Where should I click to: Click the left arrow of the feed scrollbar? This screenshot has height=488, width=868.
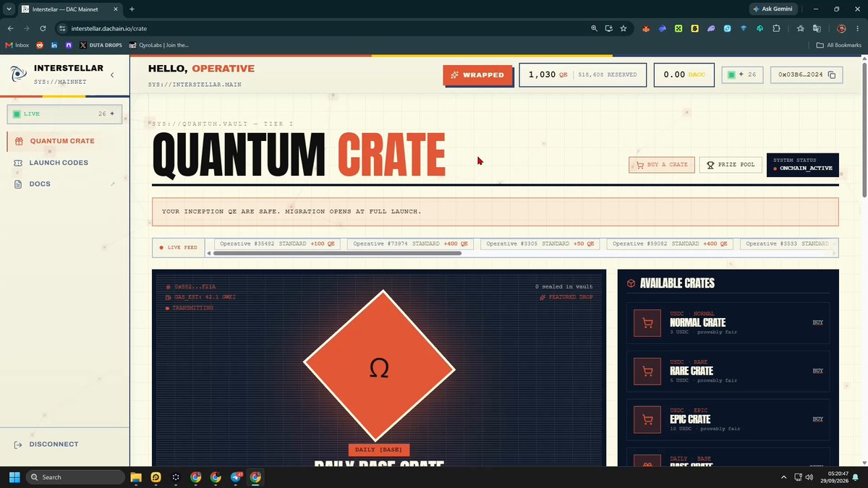(209, 253)
